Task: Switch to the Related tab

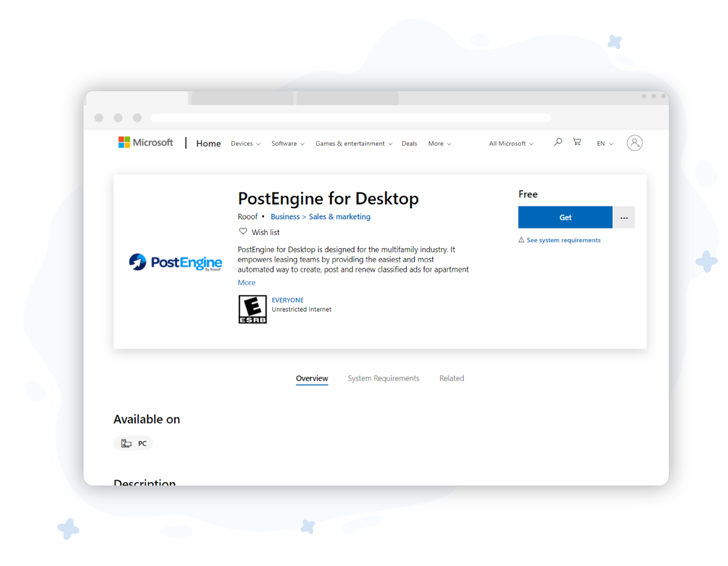Action: tap(451, 378)
